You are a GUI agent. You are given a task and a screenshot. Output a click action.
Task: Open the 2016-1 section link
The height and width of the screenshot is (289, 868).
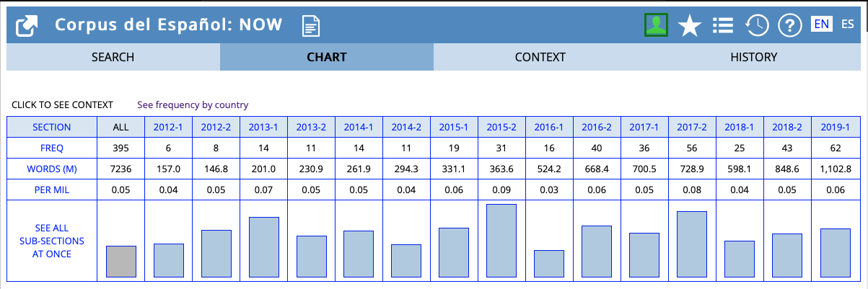click(x=549, y=127)
